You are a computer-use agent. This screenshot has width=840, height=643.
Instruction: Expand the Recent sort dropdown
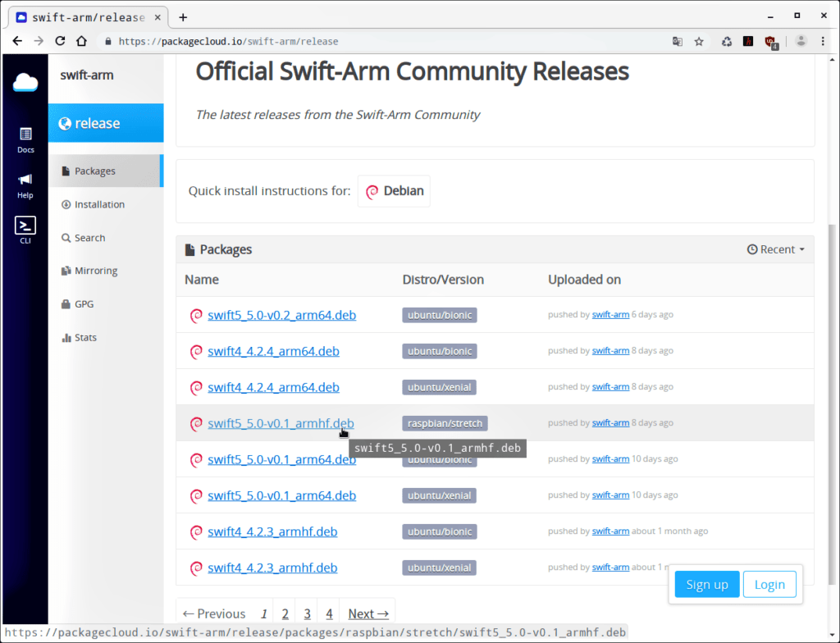click(x=776, y=249)
